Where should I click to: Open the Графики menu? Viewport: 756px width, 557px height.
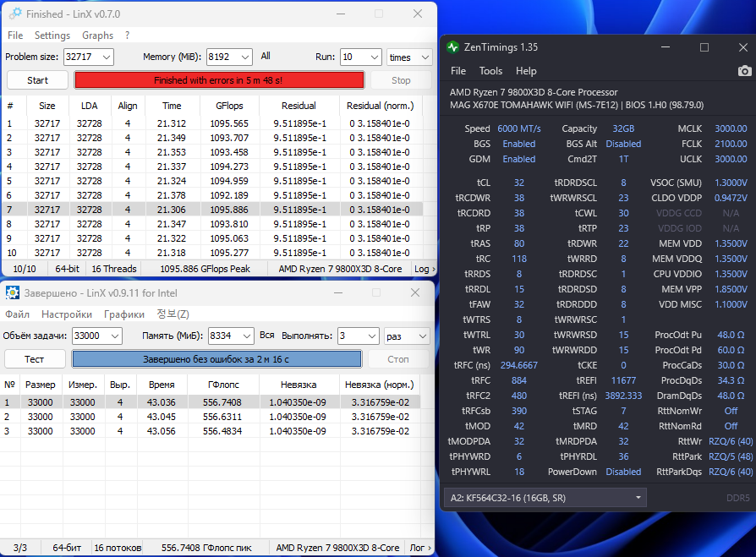pos(124,314)
